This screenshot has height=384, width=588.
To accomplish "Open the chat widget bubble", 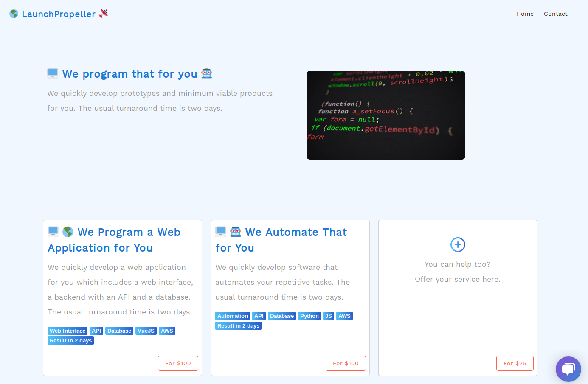I will point(568,369).
